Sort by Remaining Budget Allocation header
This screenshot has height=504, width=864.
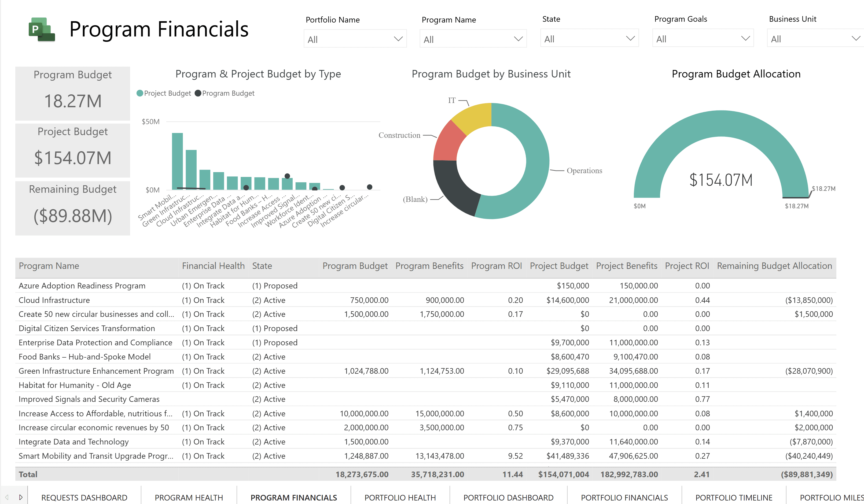[774, 266]
